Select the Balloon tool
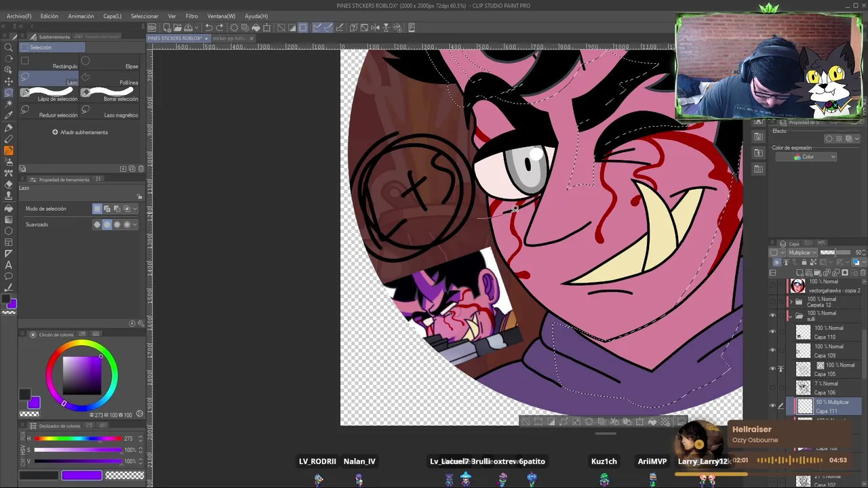 click(x=9, y=277)
